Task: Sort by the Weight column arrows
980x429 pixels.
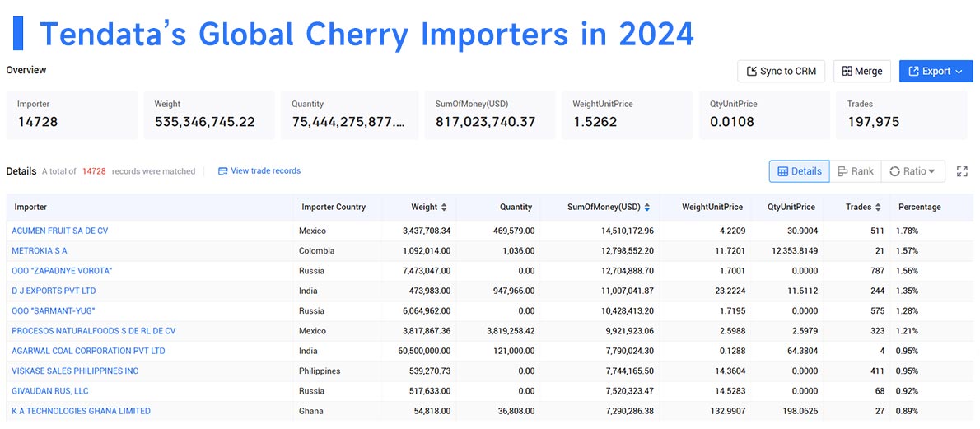Action: pos(444,207)
